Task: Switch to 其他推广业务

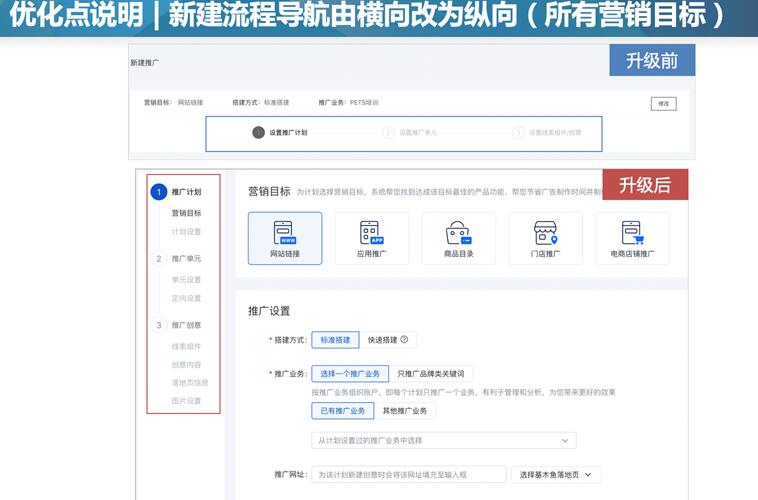Action: click(405, 411)
